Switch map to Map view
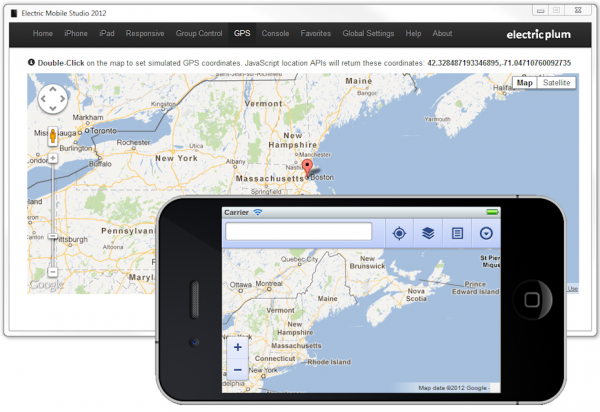Image resolution: width=600 pixels, height=412 pixels. (525, 83)
